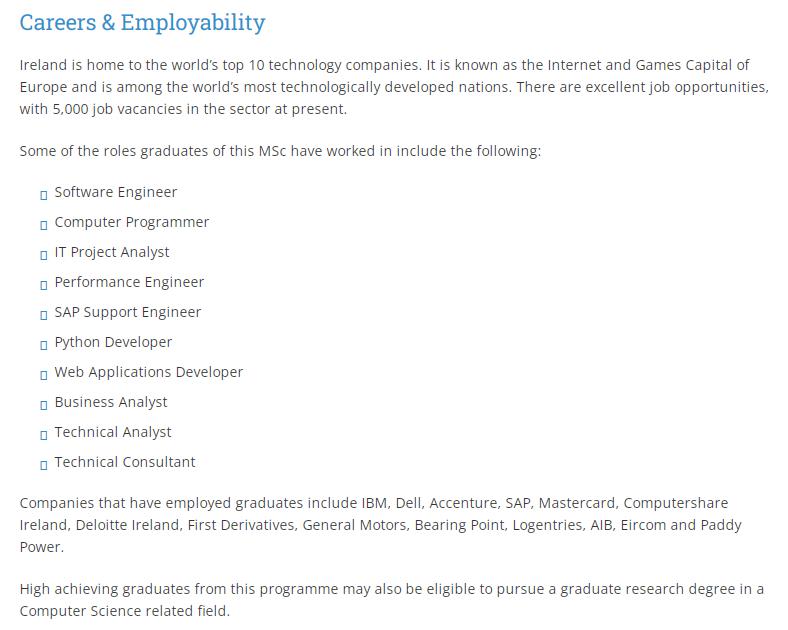Image resolution: width=788 pixels, height=630 pixels.
Task: Click the Software Engineer list item text
Action: 115,192
